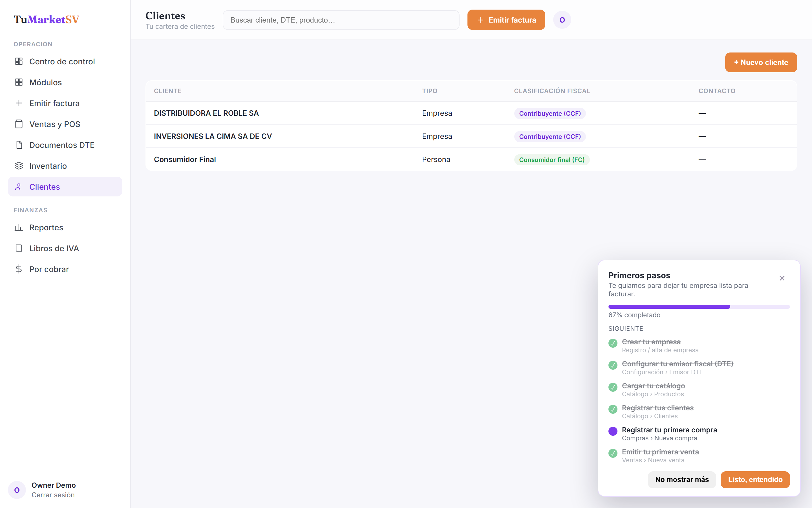Go to Por cobrar section
This screenshot has width=812, height=508.
click(65, 269)
